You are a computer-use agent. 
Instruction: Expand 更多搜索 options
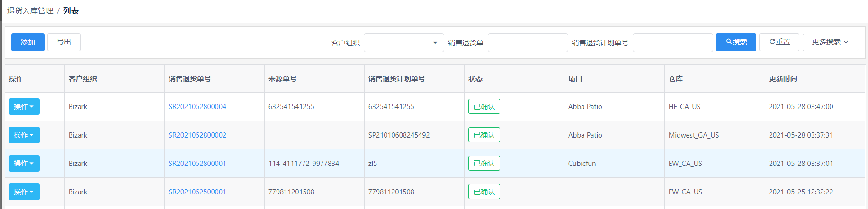coord(831,42)
